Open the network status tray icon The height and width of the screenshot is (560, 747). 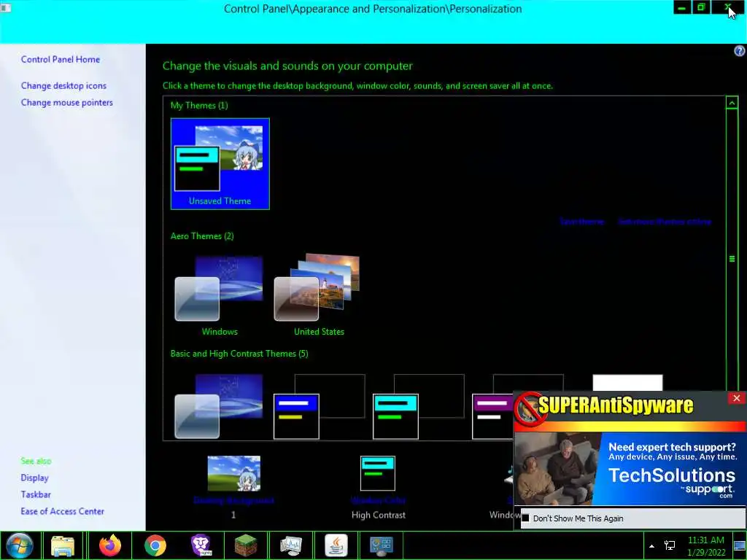tap(670, 545)
